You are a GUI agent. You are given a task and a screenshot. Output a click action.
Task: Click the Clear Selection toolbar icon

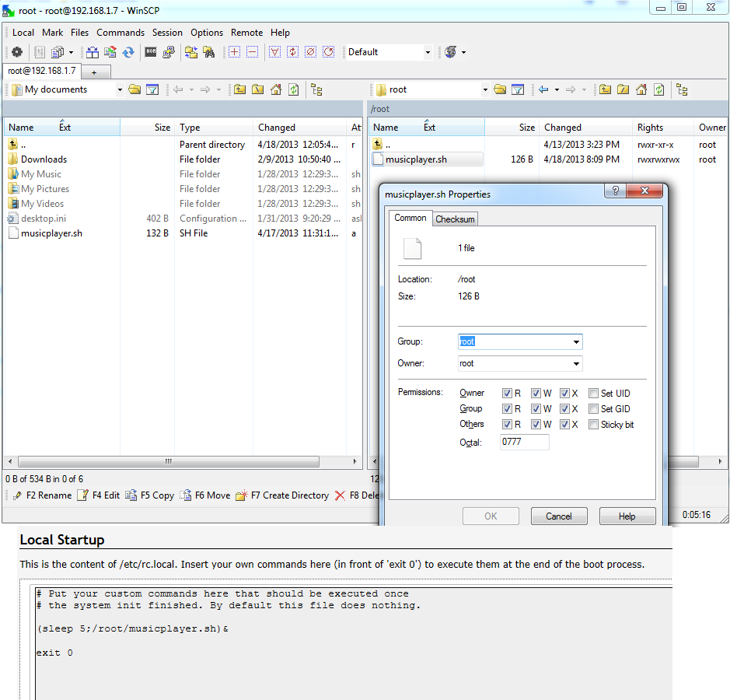click(310, 52)
